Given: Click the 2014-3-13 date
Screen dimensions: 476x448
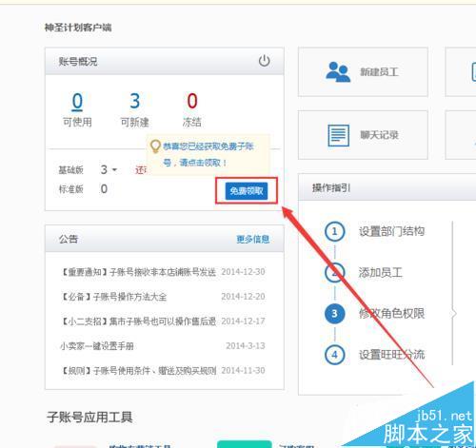Looking at the screenshot, I should [246, 346].
